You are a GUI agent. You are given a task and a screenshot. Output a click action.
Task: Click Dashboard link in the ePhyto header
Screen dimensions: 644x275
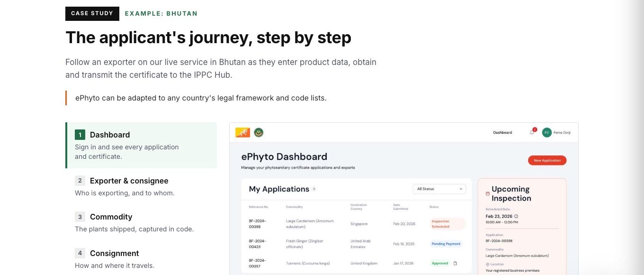coord(502,132)
